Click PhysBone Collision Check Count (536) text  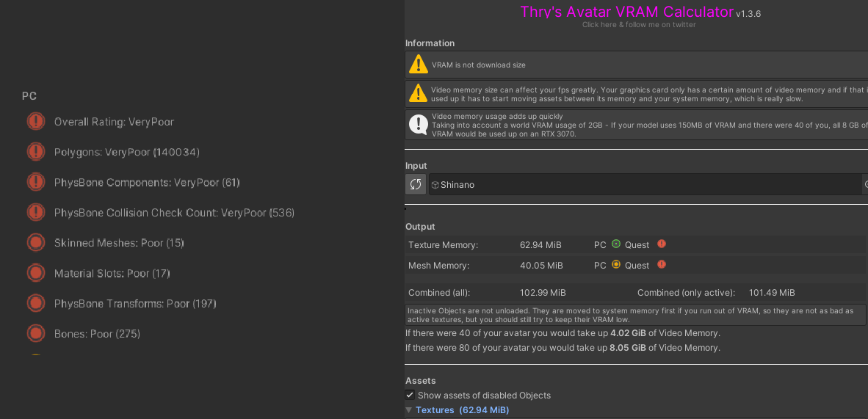pos(174,213)
